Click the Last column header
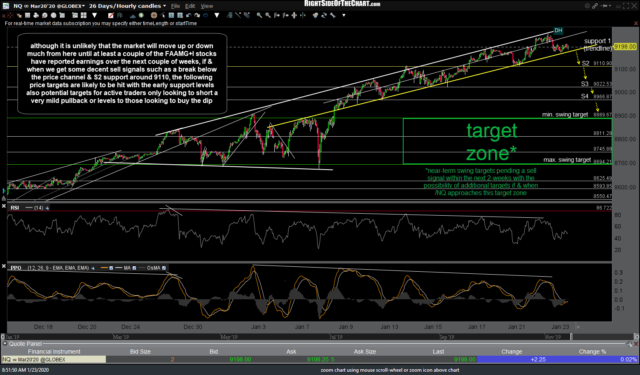This screenshot has height=375, width=640. [x=438, y=351]
